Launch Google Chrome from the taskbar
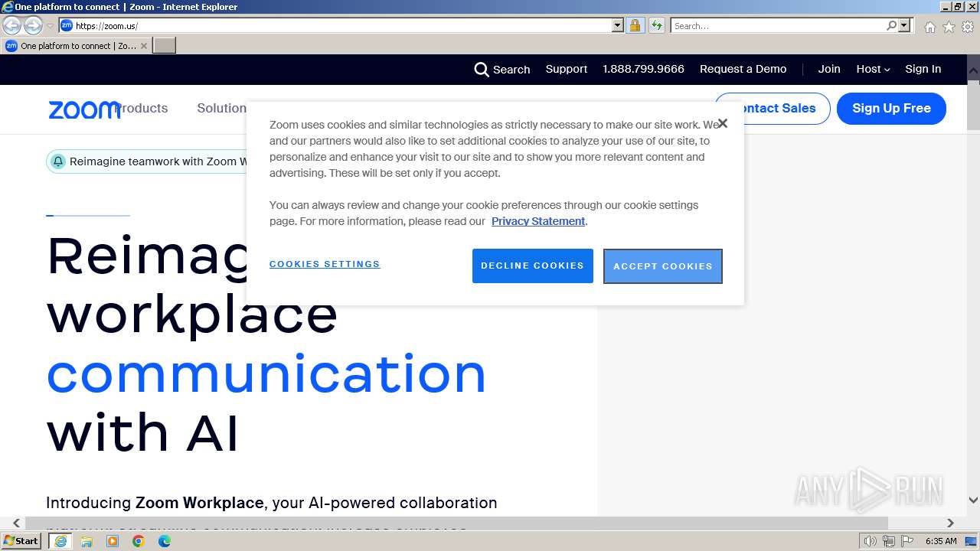 (x=139, y=541)
